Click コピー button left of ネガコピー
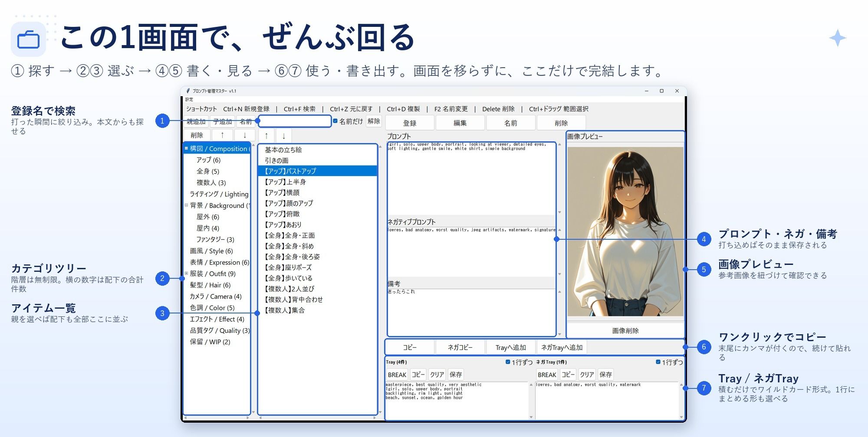 410,347
